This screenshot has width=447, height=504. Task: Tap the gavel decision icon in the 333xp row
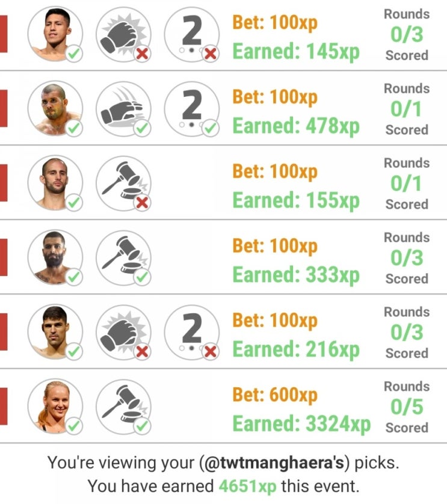[x=123, y=258]
